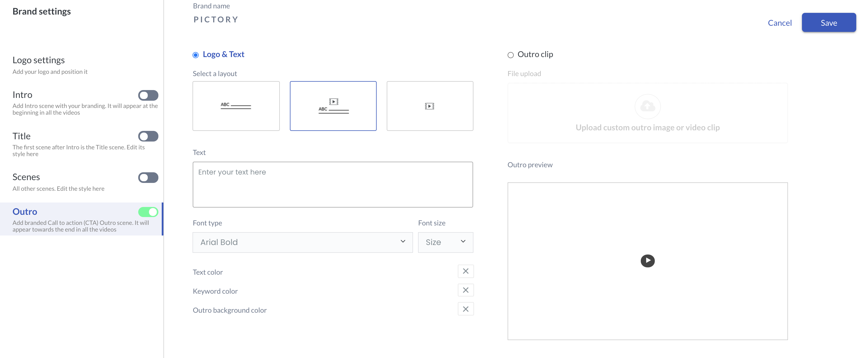Click the Cancel link
Viewport: 868px width, 358px height.
[779, 23]
